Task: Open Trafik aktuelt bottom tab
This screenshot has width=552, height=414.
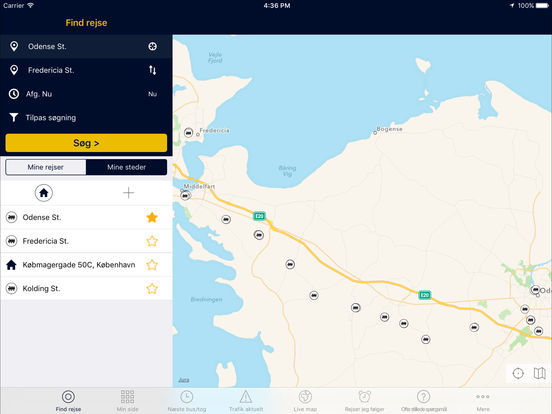Action: click(x=246, y=401)
